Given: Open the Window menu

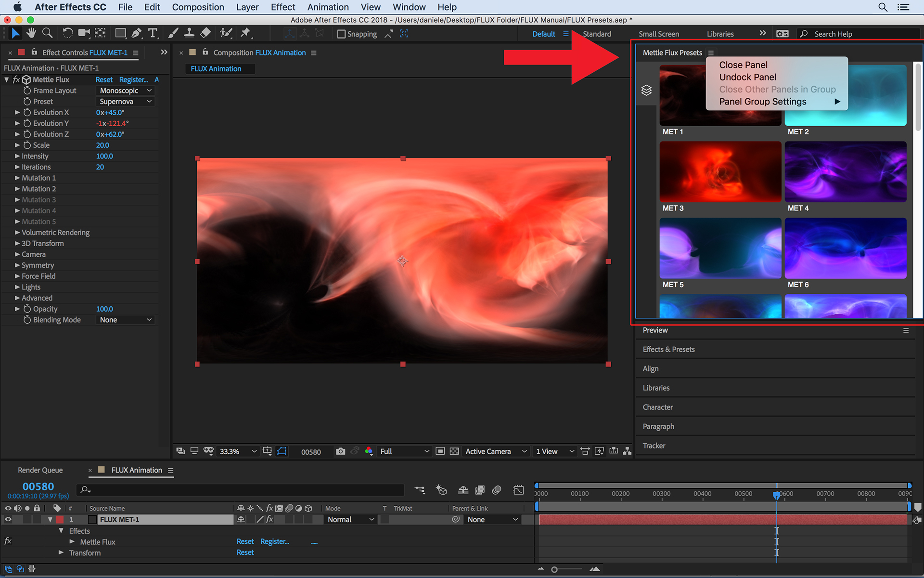Looking at the screenshot, I should pyautogui.click(x=409, y=7).
